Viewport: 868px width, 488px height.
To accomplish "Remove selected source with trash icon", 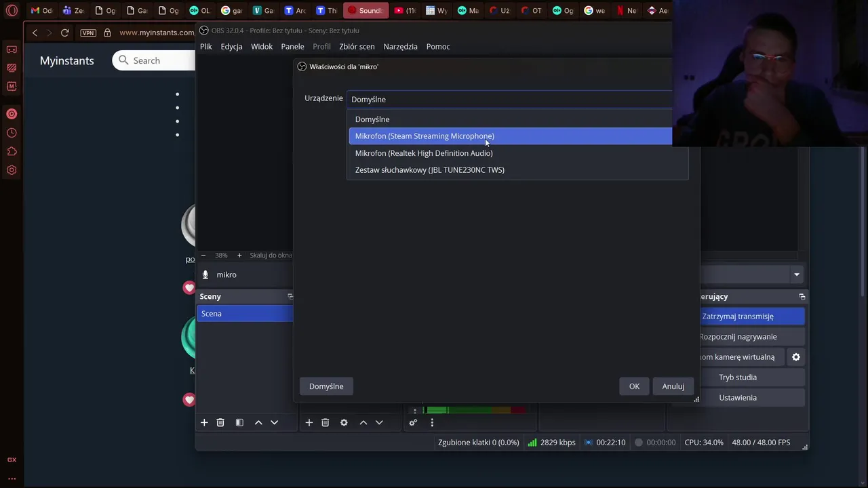I will pyautogui.click(x=325, y=422).
